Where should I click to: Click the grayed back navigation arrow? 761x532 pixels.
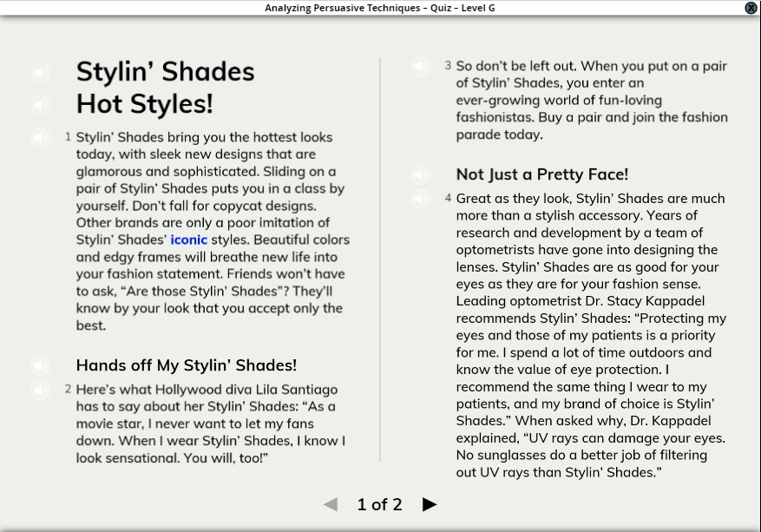coord(330,504)
